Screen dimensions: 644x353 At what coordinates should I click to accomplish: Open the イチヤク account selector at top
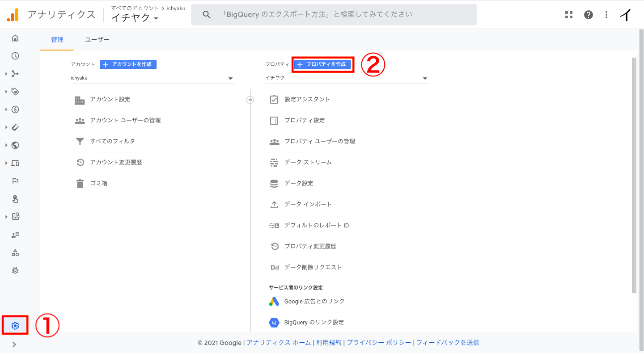(135, 18)
